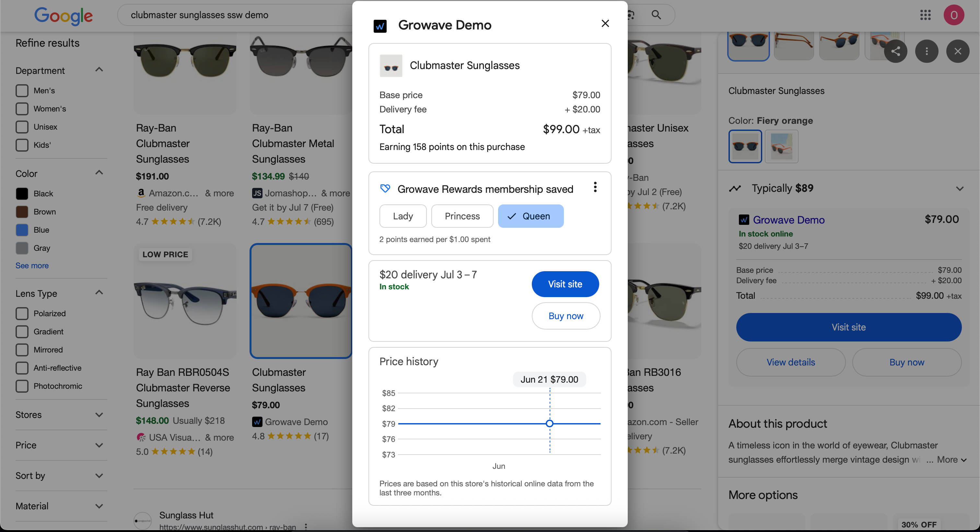Collapse the Department filter section
Viewport: 980px width, 532px height.
click(x=99, y=70)
